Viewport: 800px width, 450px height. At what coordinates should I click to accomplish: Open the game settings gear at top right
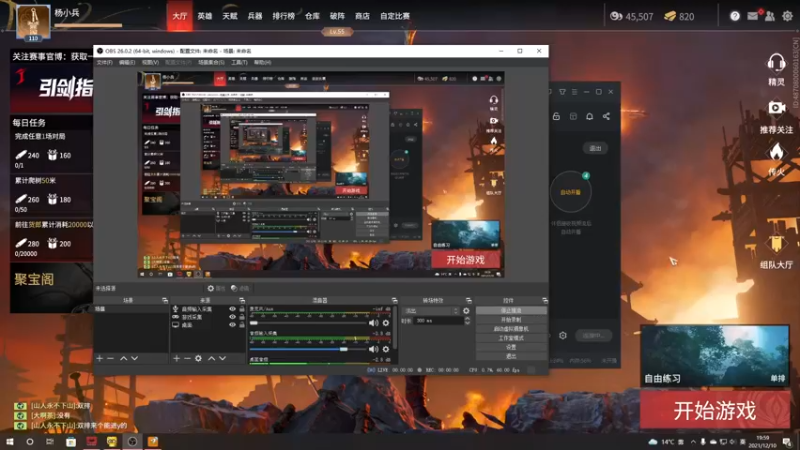[x=787, y=16]
